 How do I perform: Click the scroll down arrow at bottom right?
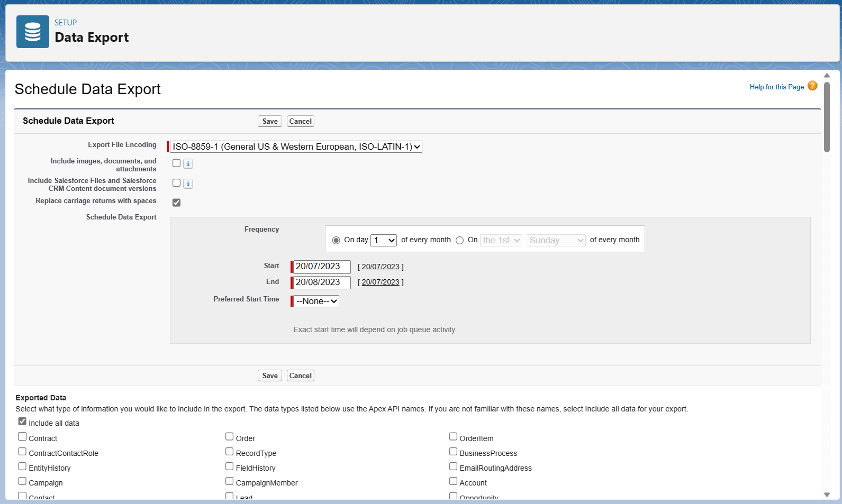pyautogui.click(x=827, y=495)
